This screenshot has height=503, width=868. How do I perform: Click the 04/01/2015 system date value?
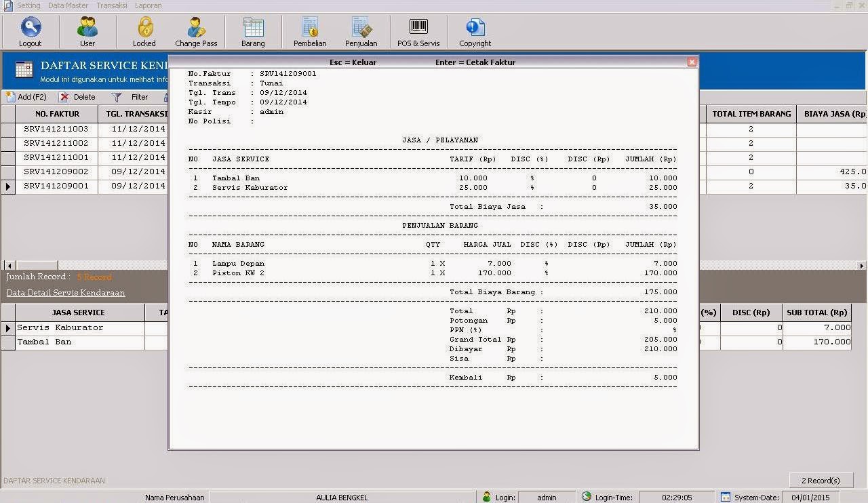click(810, 497)
